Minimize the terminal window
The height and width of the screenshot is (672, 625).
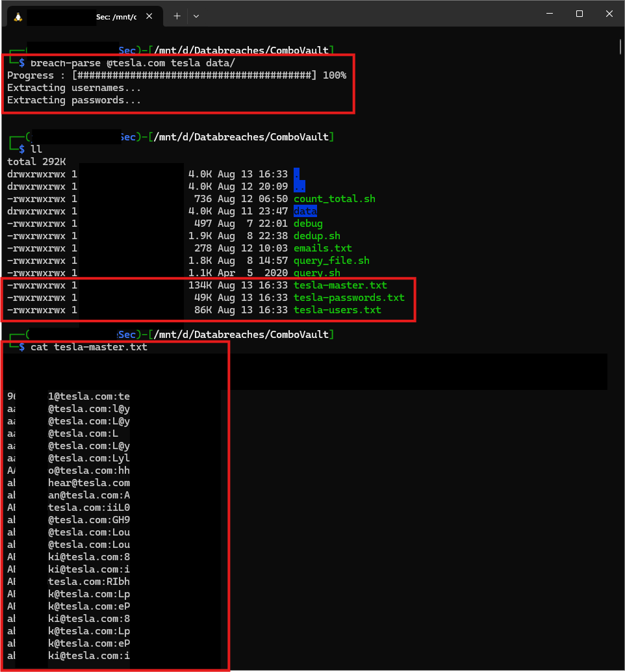point(549,14)
